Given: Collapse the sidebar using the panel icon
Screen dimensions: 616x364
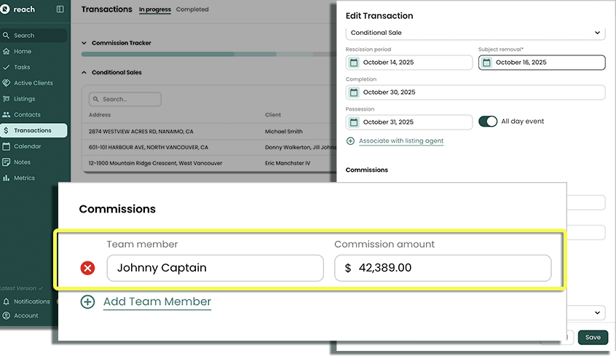Looking at the screenshot, I should pyautogui.click(x=60, y=9).
